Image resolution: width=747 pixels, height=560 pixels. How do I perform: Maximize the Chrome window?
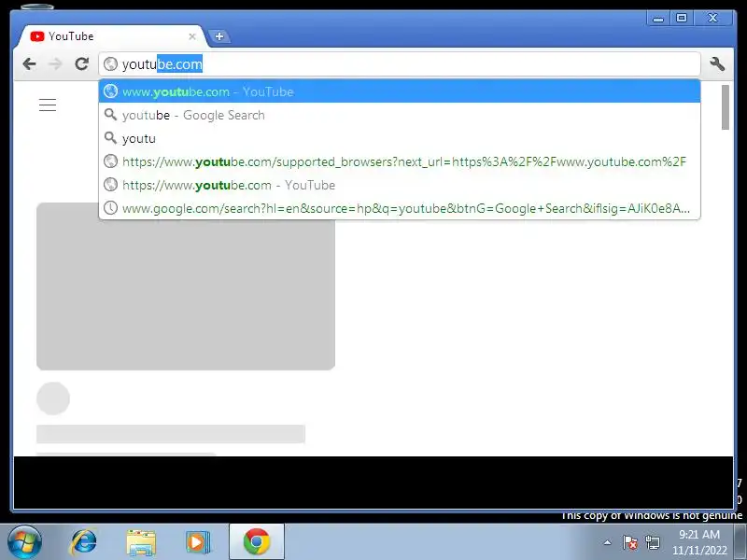pyautogui.click(x=682, y=18)
